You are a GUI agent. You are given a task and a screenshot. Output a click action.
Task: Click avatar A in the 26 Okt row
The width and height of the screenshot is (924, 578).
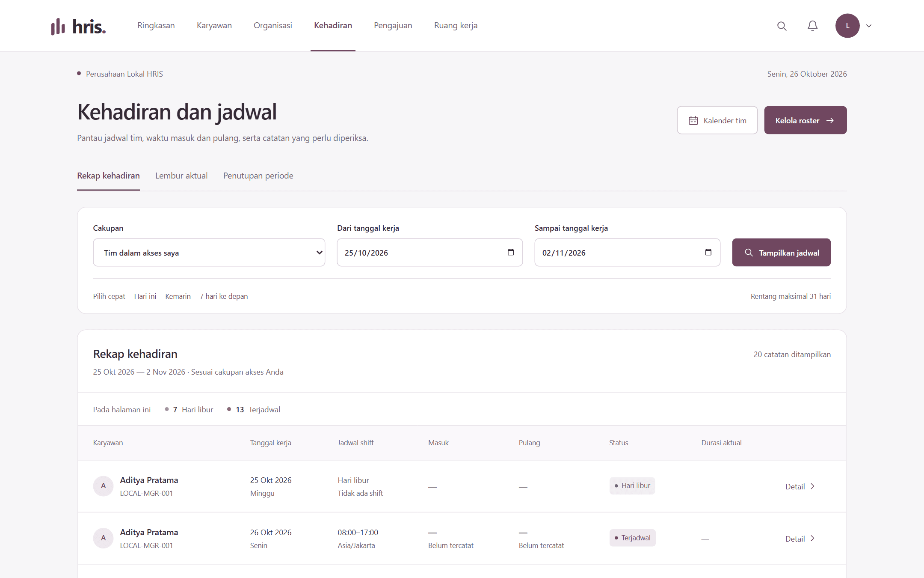[103, 538]
